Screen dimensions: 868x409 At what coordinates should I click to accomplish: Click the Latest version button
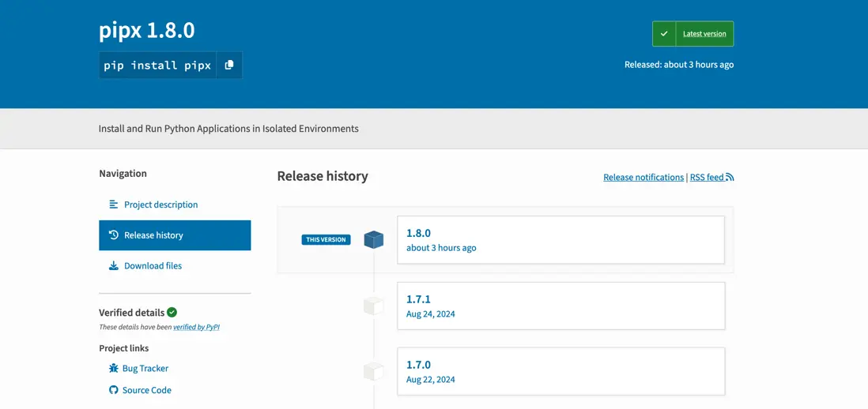[x=704, y=34]
